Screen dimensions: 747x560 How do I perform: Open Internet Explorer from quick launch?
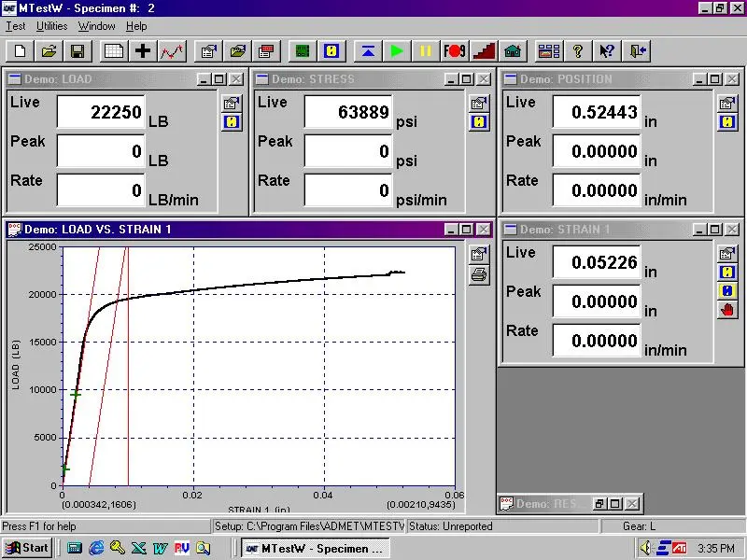pos(96,548)
